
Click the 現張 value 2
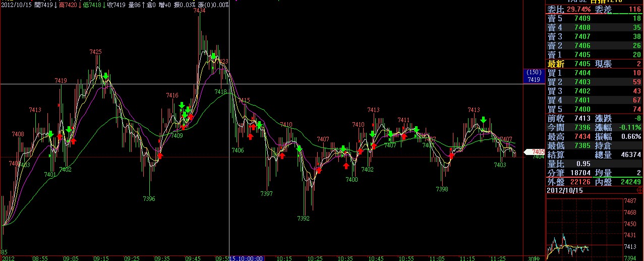tap(638, 64)
